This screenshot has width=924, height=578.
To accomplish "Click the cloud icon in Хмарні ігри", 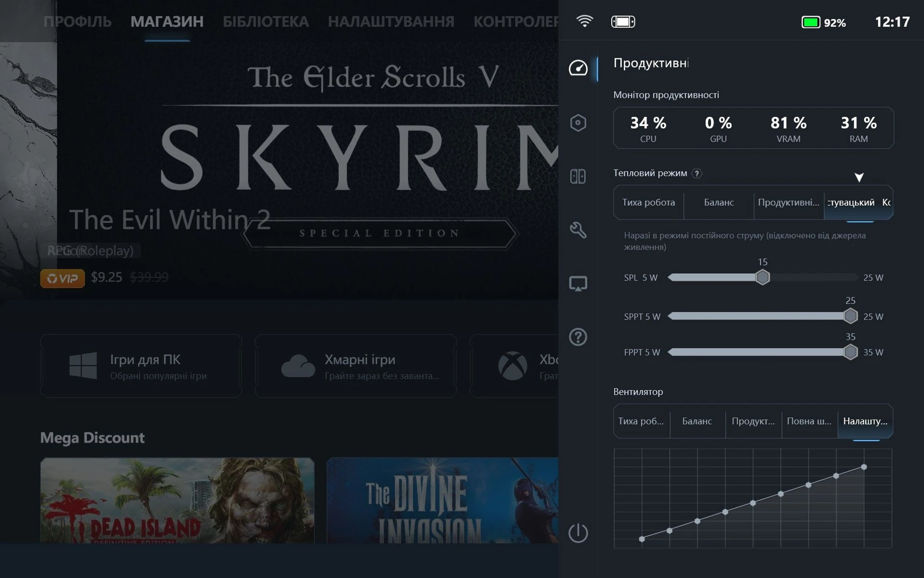I will click(x=298, y=366).
